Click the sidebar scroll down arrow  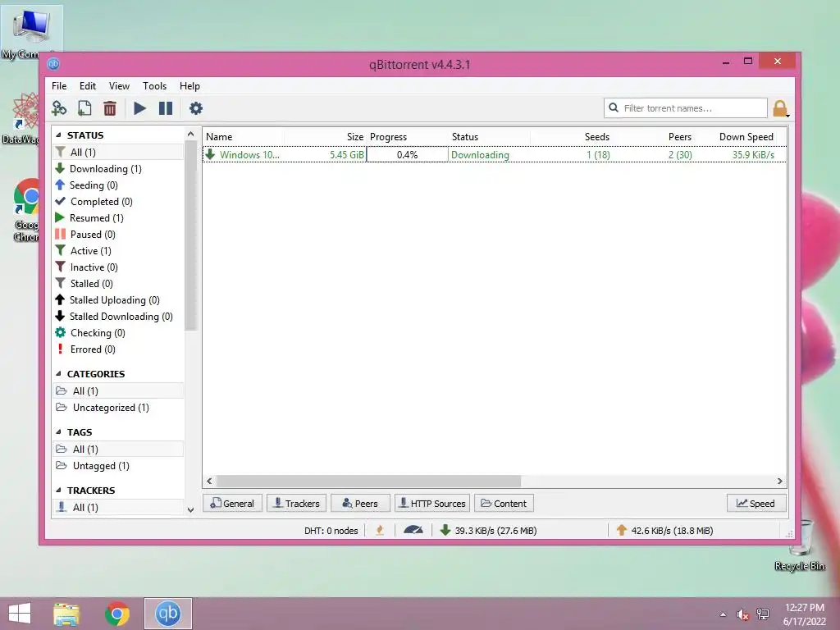190,509
